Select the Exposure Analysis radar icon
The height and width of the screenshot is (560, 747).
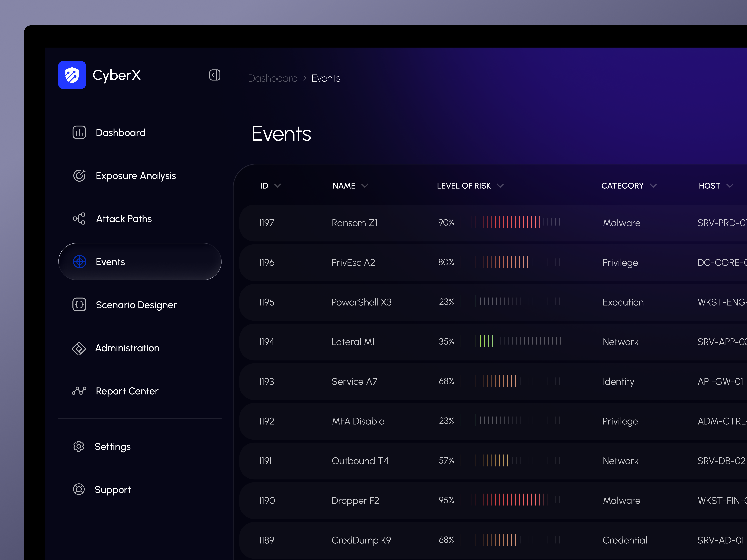point(79,175)
